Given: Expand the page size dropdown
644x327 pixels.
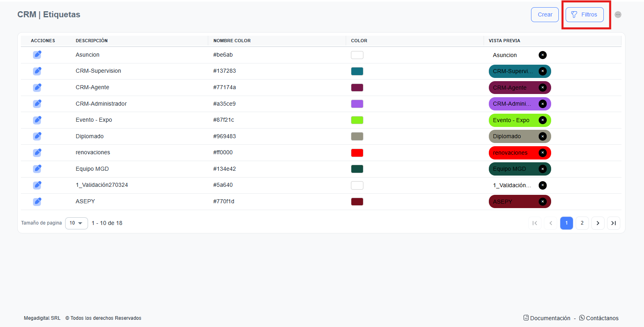Looking at the screenshot, I should [x=76, y=223].
